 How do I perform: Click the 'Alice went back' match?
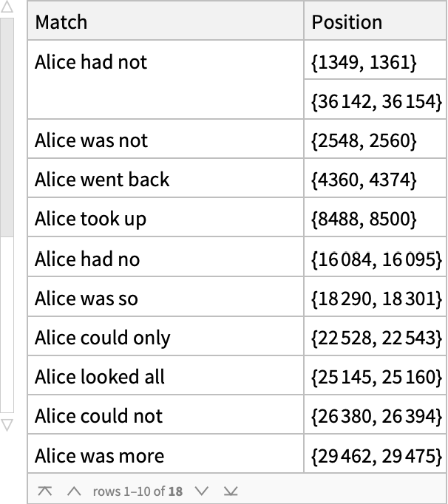click(102, 180)
